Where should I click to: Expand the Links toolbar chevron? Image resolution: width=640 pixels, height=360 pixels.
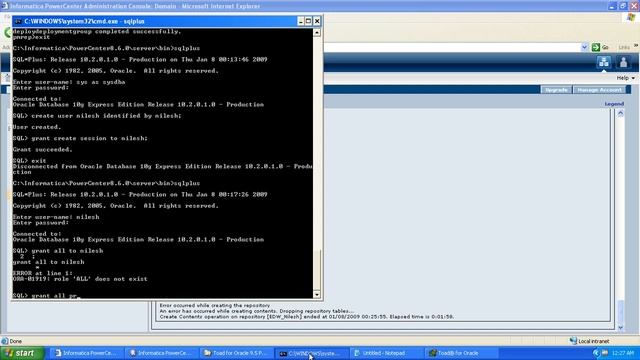click(636, 46)
